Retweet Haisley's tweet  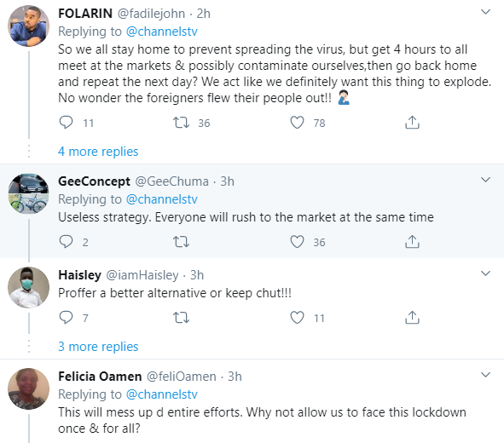pos(182,318)
